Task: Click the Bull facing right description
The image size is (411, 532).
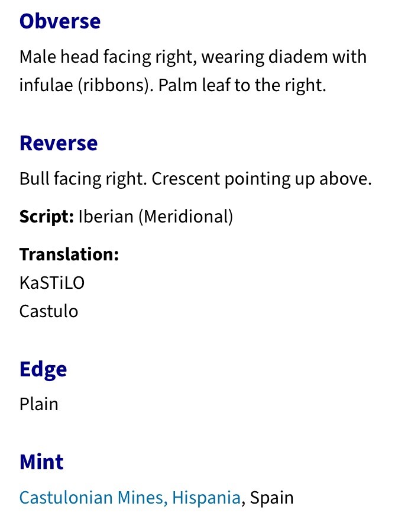Action: coord(83,179)
